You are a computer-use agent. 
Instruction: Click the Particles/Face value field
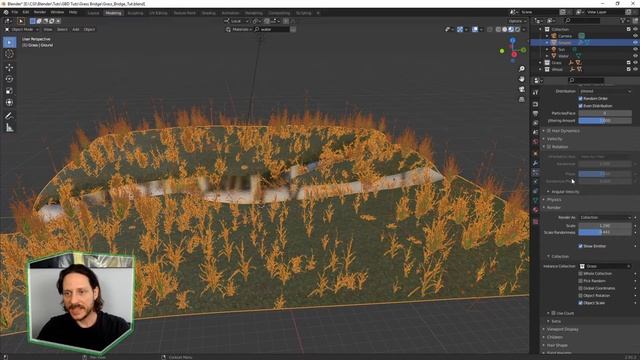[x=605, y=113]
